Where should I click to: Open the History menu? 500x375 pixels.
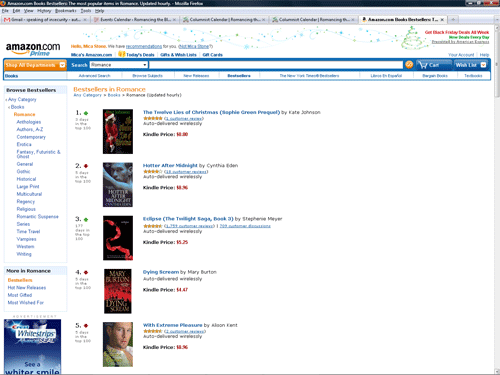click(x=44, y=11)
